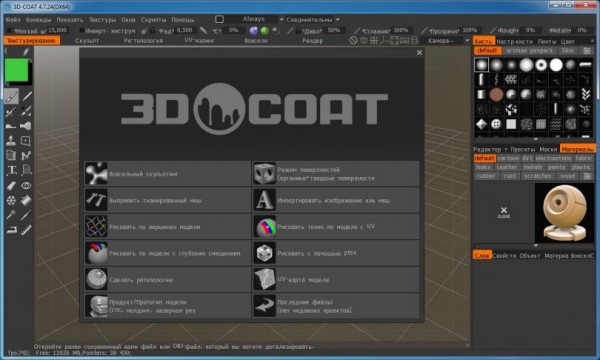Open the Соединительны dropdown
This screenshot has width=600, height=360.
(338, 19)
